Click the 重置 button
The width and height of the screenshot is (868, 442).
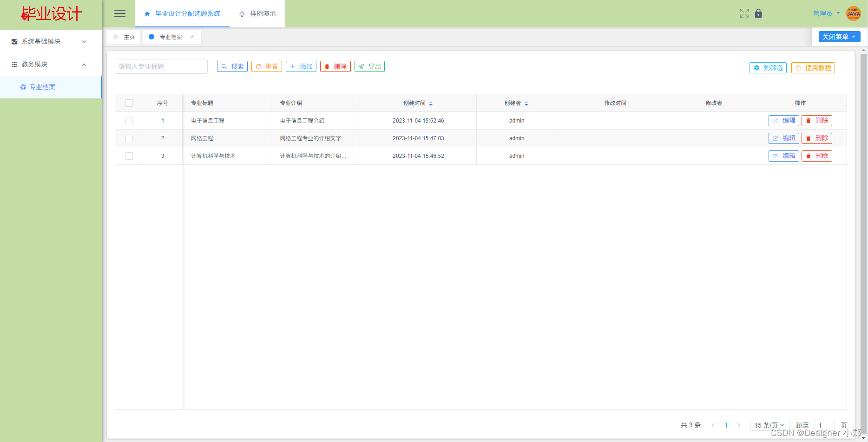pyautogui.click(x=267, y=66)
